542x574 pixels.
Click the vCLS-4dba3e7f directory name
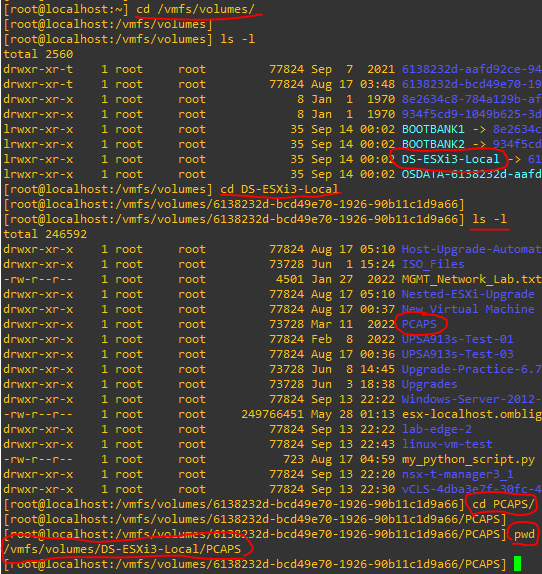471,489
